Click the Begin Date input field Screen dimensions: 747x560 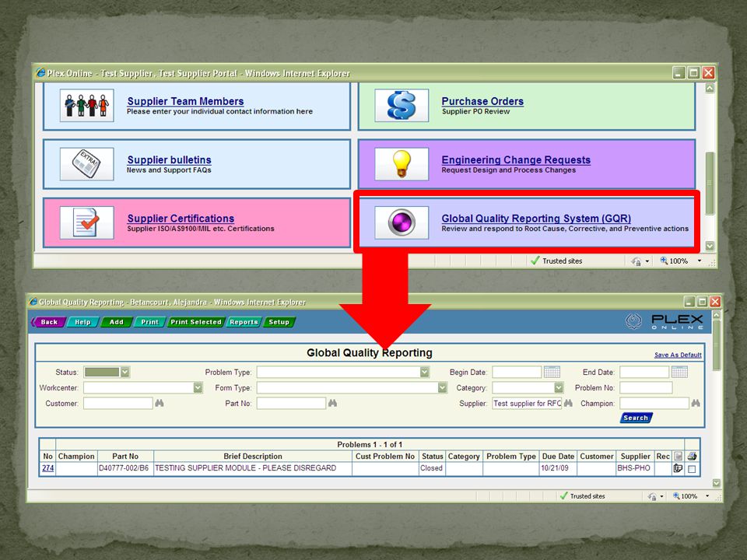click(517, 372)
